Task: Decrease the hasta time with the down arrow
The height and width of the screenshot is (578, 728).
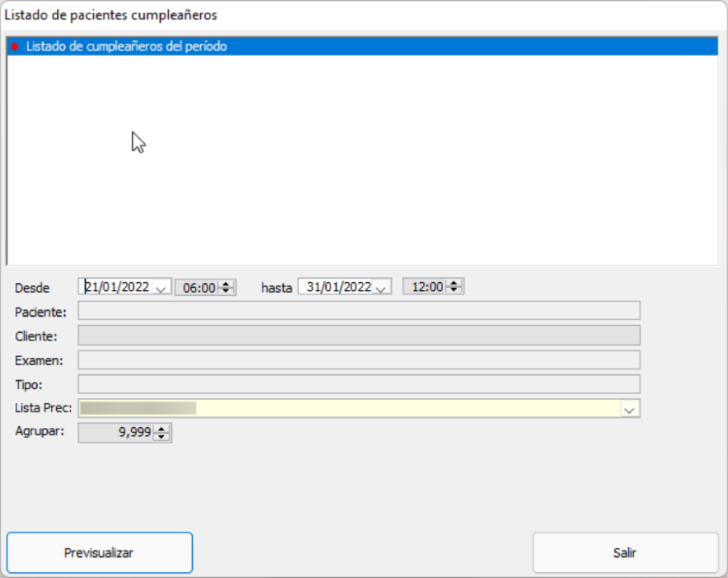Action: click(454, 290)
